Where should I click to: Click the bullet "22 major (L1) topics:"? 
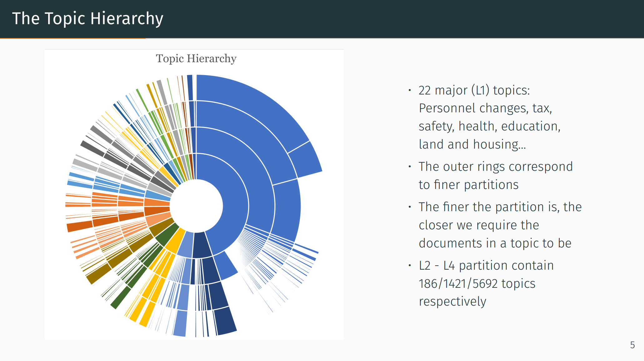474,90
